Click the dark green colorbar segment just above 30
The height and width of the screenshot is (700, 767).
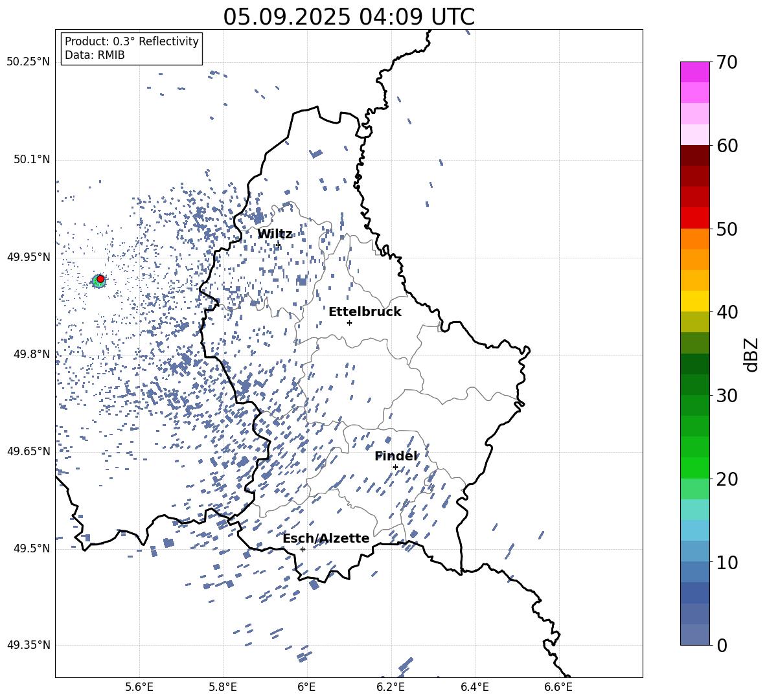tap(695, 385)
